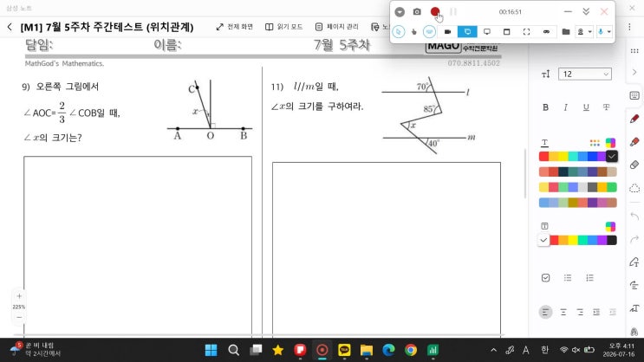Open the text color dots palette grid
Screen dimensions: 644x362
tap(595, 143)
